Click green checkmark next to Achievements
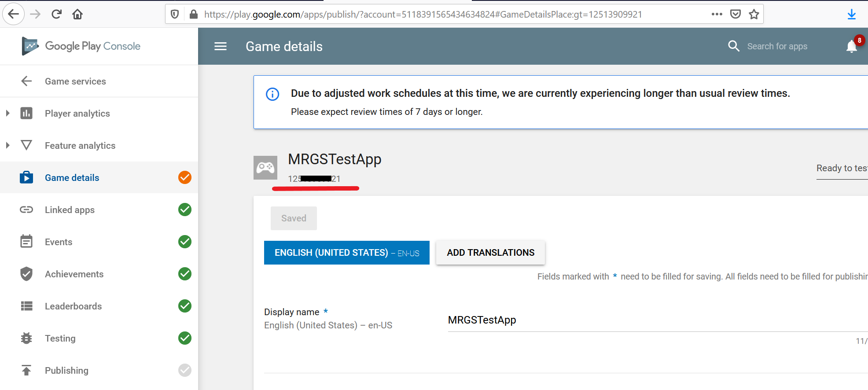Image resolution: width=868 pixels, height=390 pixels. (185, 274)
